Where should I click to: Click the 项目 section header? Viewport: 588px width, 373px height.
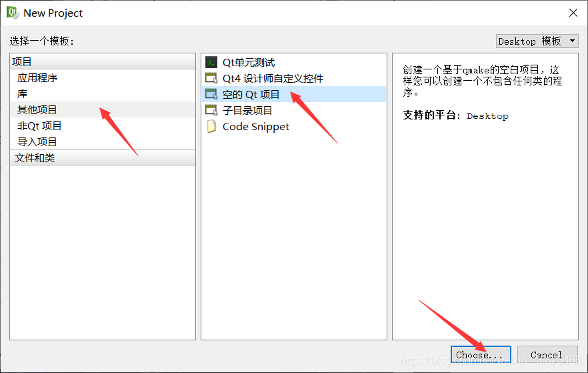pyautogui.click(x=103, y=61)
